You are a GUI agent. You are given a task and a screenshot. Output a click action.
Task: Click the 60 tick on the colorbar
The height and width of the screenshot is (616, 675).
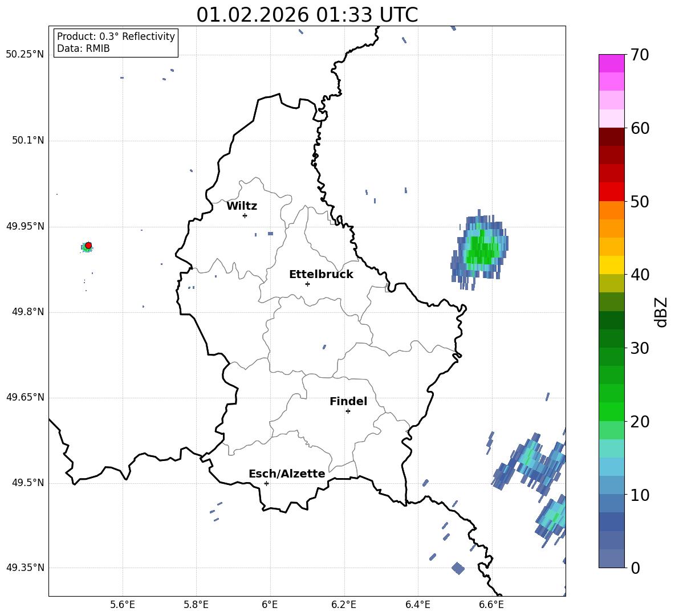(x=640, y=128)
